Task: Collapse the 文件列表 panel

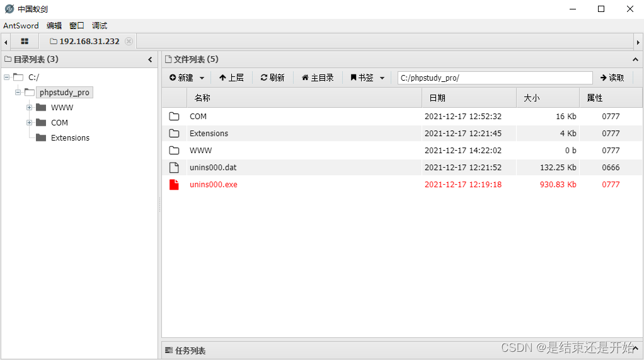Action: coord(635,60)
